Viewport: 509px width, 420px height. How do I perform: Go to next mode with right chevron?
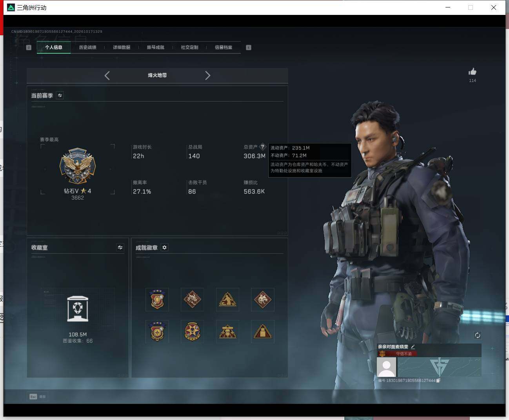207,75
